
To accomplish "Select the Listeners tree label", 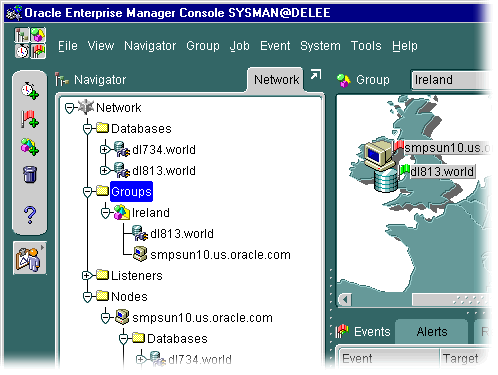I will click(137, 276).
